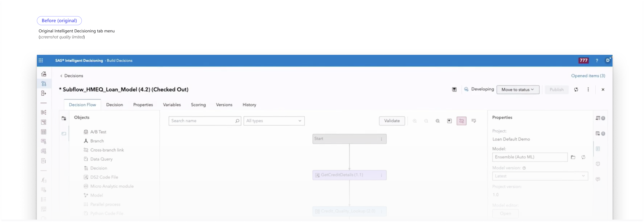Open the objects pane icon
Screen dimensions: 644x222
coord(64,118)
